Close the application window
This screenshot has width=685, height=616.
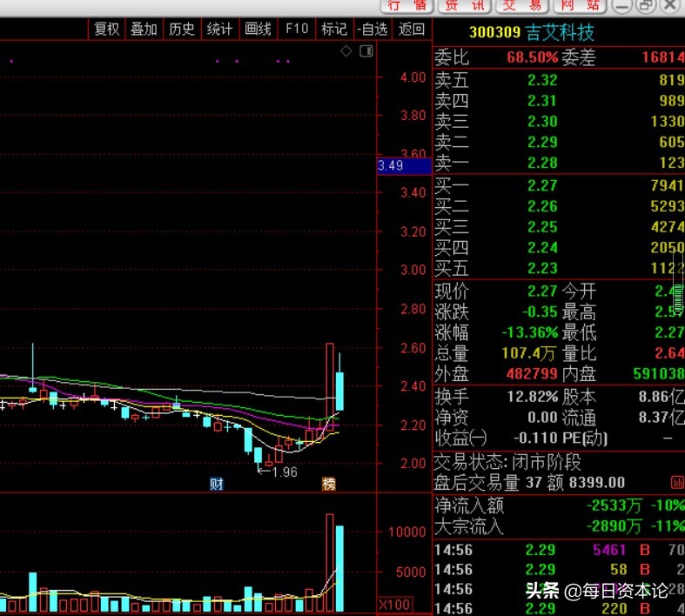point(670,6)
